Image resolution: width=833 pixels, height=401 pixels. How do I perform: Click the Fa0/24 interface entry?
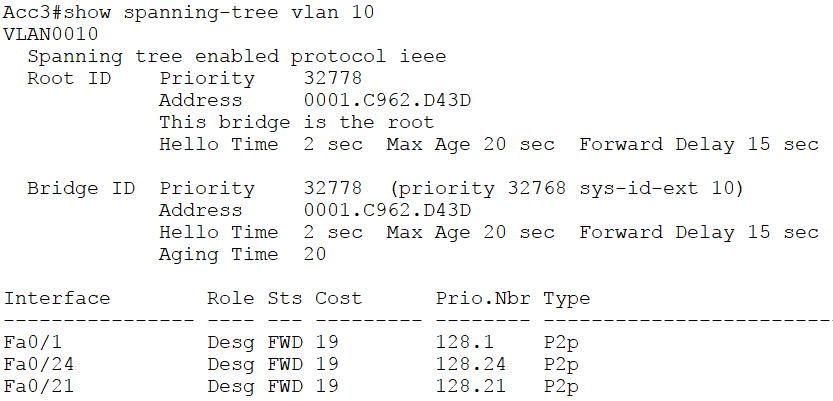click(x=33, y=364)
